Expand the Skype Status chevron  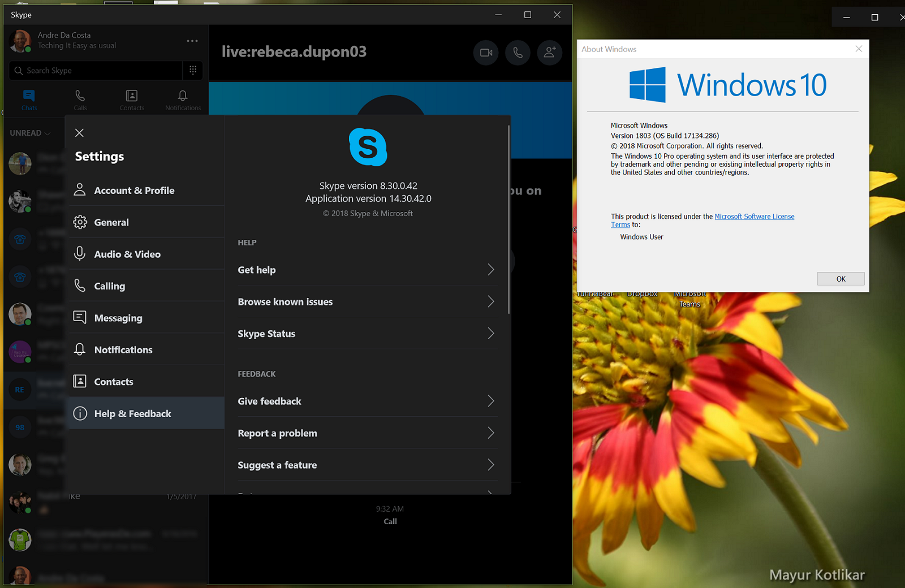[490, 334]
